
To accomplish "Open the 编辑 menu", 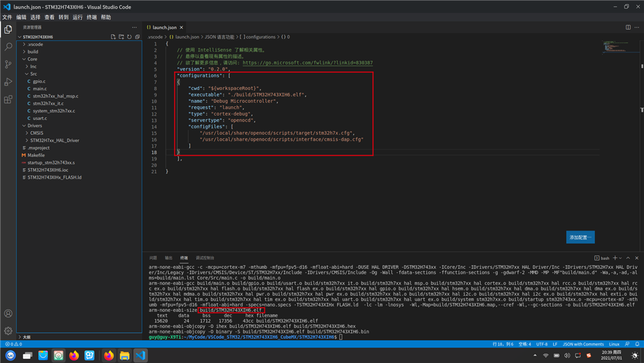I will [21, 17].
